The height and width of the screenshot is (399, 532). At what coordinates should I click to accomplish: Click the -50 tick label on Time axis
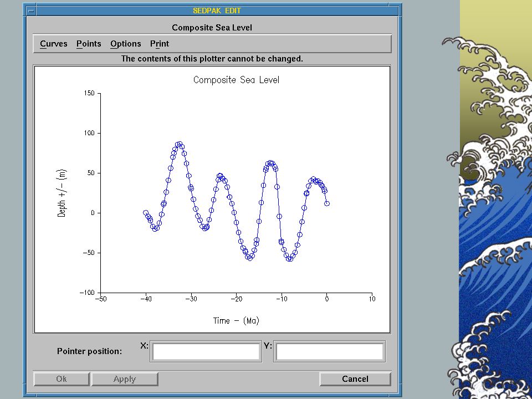tap(101, 299)
